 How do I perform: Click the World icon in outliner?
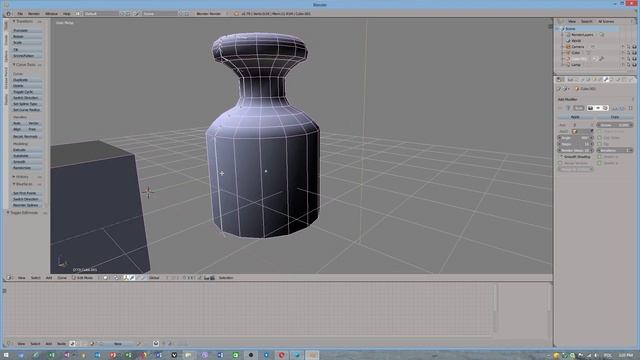tap(568, 41)
